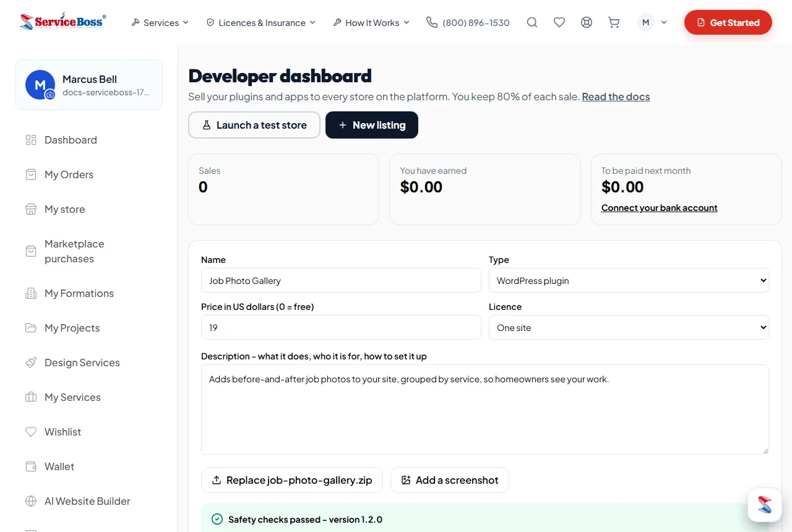Click Launch a test store button
792x532 pixels.
(254, 125)
